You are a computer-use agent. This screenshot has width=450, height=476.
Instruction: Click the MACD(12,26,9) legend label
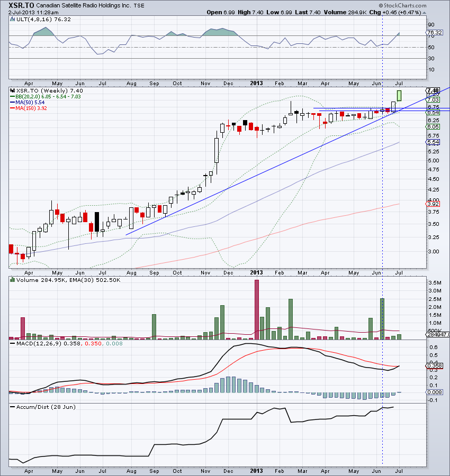(x=39, y=343)
